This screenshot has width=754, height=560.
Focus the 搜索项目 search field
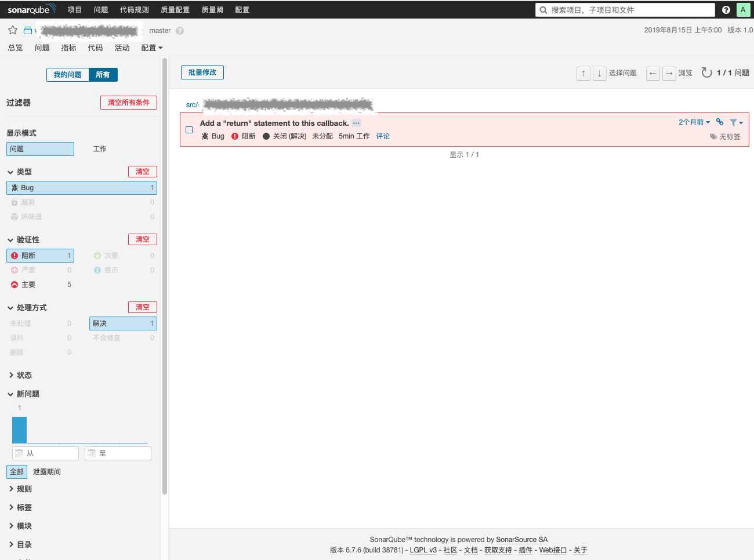click(625, 10)
